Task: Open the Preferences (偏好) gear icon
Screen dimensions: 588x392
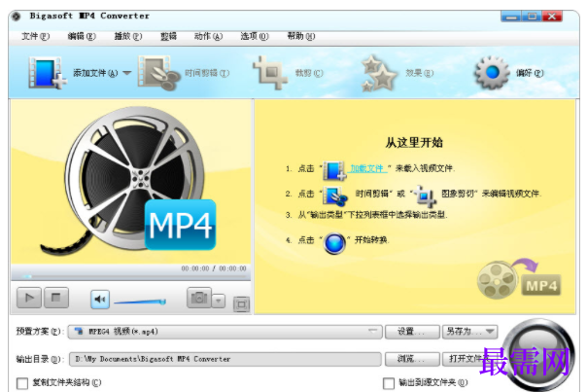Action: [x=492, y=73]
